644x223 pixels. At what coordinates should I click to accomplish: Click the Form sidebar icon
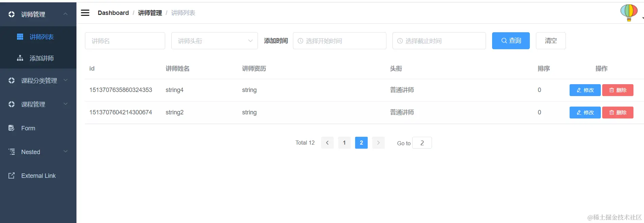pyautogui.click(x=12, y=128)
